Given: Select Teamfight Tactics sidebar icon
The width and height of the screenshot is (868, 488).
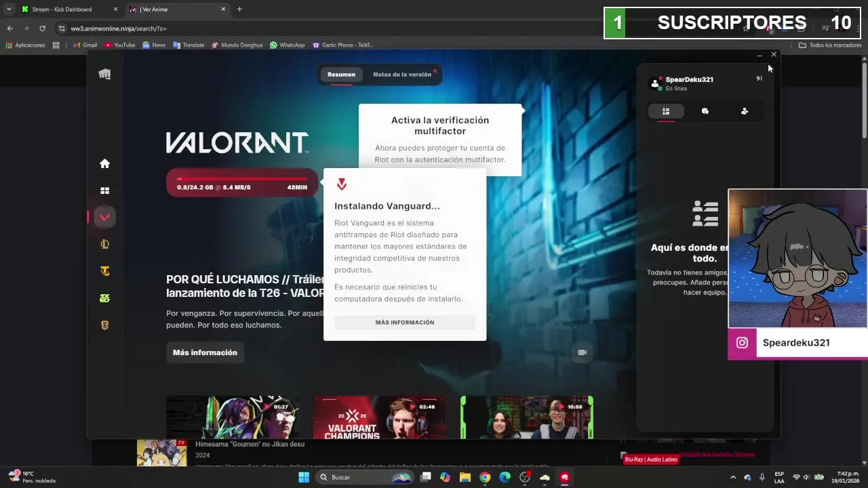Looking at the screenshot, I should pos(104,271).
